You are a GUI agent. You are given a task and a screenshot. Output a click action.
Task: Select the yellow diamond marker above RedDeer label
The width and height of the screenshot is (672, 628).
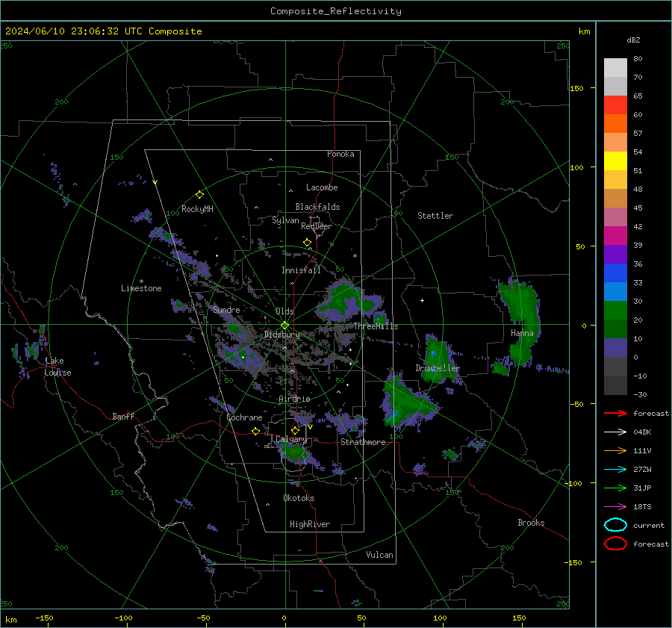coord(307,243)
